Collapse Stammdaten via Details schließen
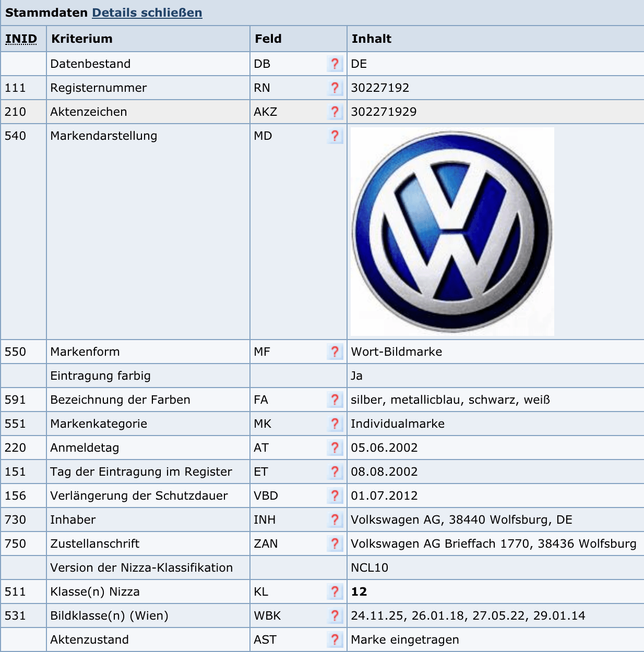Screen dimensions: 644x652 point(147,13)
